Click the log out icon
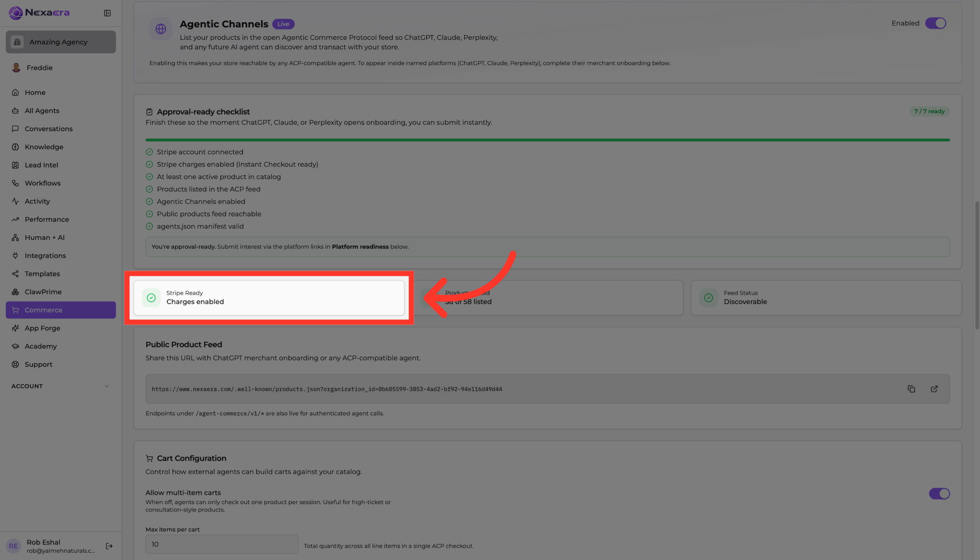The image size is (980, 560). point(109,546)
